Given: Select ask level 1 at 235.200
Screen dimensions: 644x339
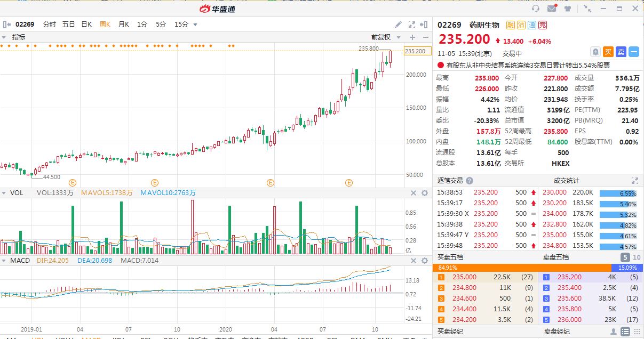Looking at the screenshot, I should click(x=591, y=277).
